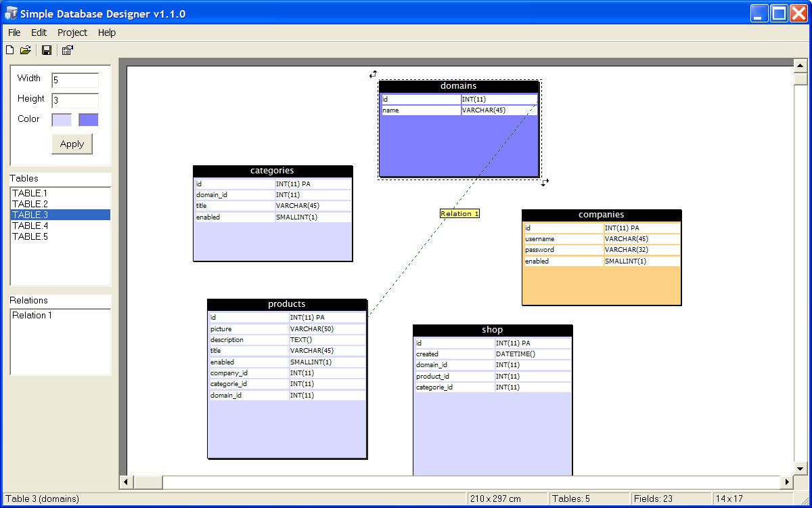Pick the light lavender color swatch
This screenshot has width=812, height=508.
(62, 120)
